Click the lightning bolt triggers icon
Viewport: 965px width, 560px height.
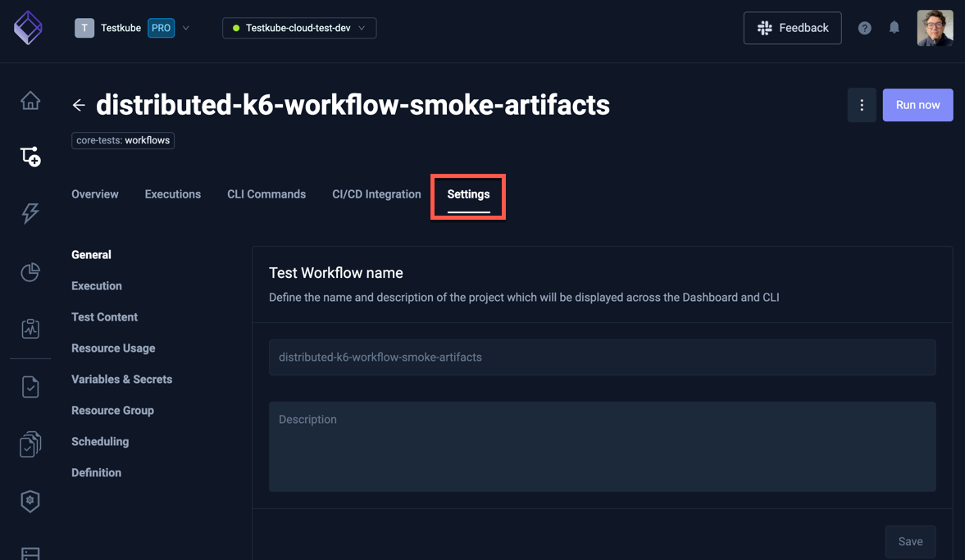coord(30,213)
